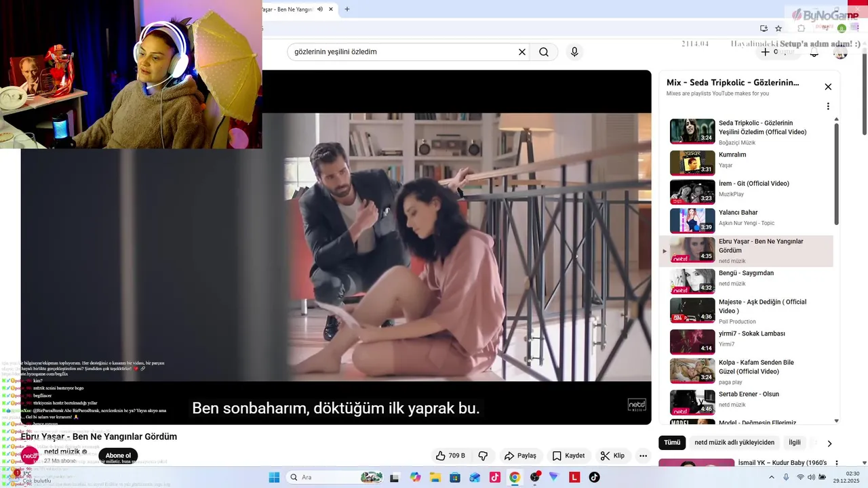Image resolution: width=868 pixels, height=488 pixels.
Task: Save video using Kaydet button
Action: pyautogui.click(x=568, y=455)
